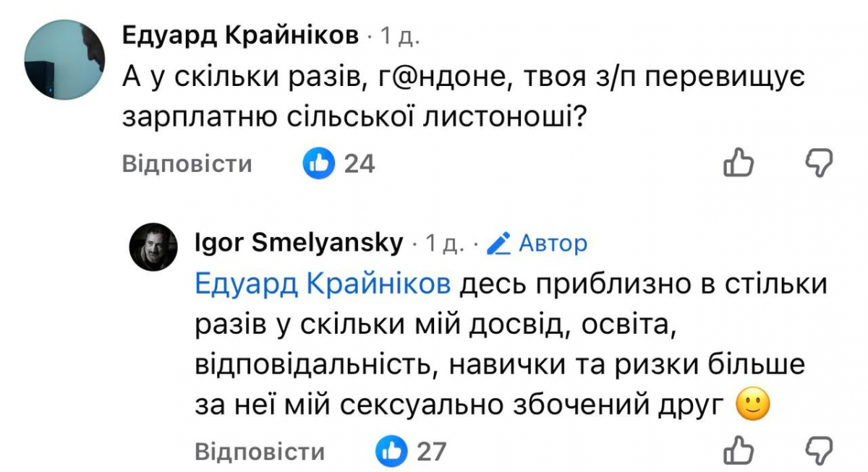Screen dimensions: 868x472
Task: Like Едуард Крайніков's comment with thumbs up
Action: tap(739, 163)
